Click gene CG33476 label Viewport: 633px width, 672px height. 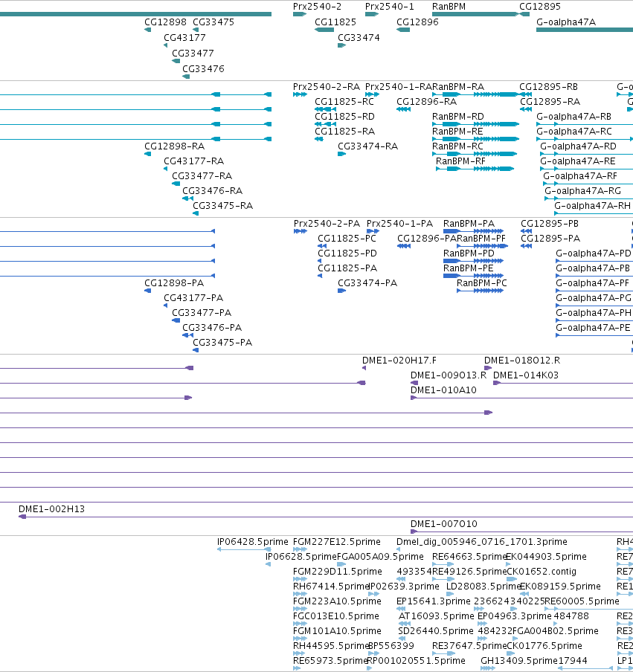click(x=203, y=68)
